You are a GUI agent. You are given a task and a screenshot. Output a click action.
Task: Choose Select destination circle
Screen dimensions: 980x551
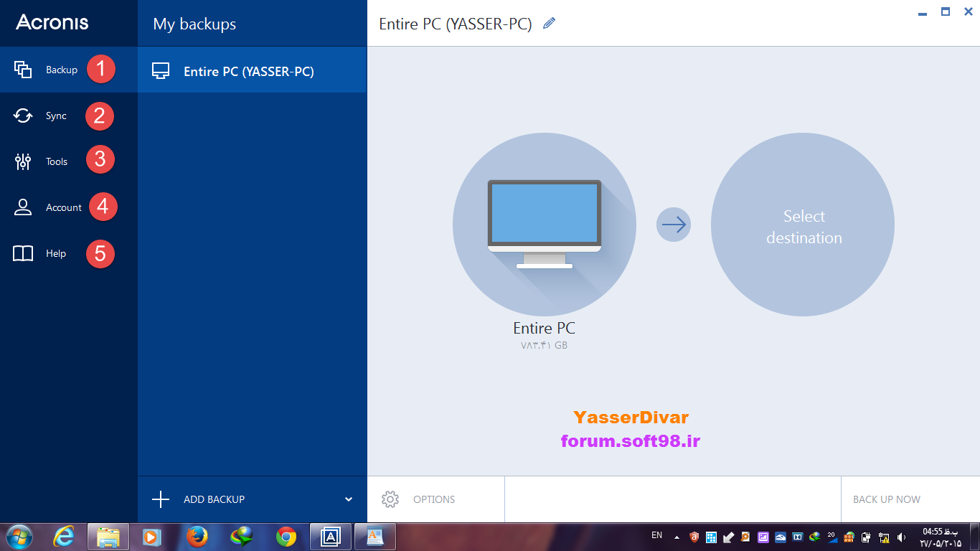pos(803,225)
